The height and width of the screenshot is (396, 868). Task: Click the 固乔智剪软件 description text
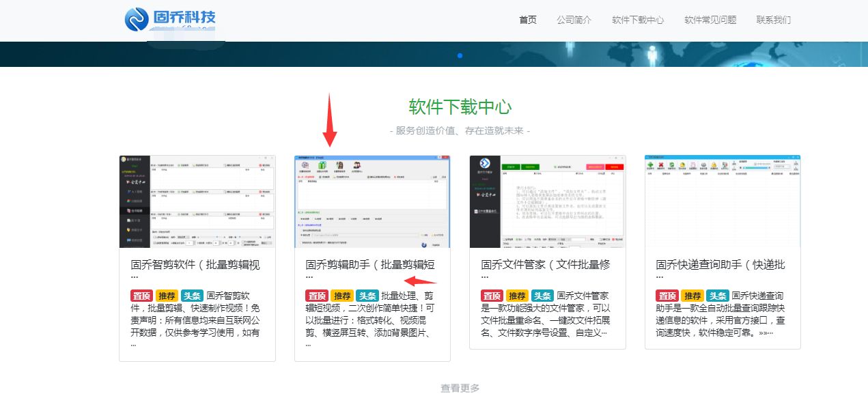point(197,320)
